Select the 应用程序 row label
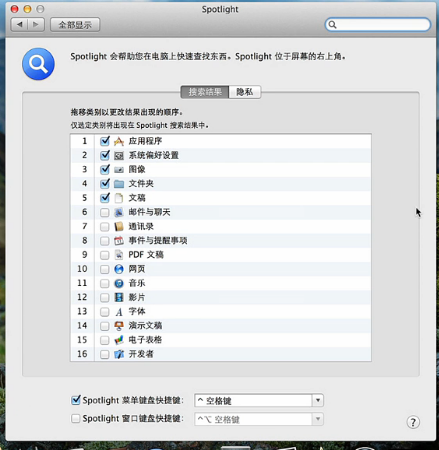 145,141
